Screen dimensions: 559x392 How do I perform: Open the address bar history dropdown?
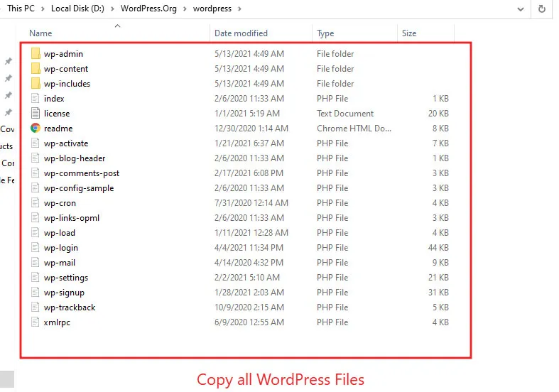tap(521, 9)
